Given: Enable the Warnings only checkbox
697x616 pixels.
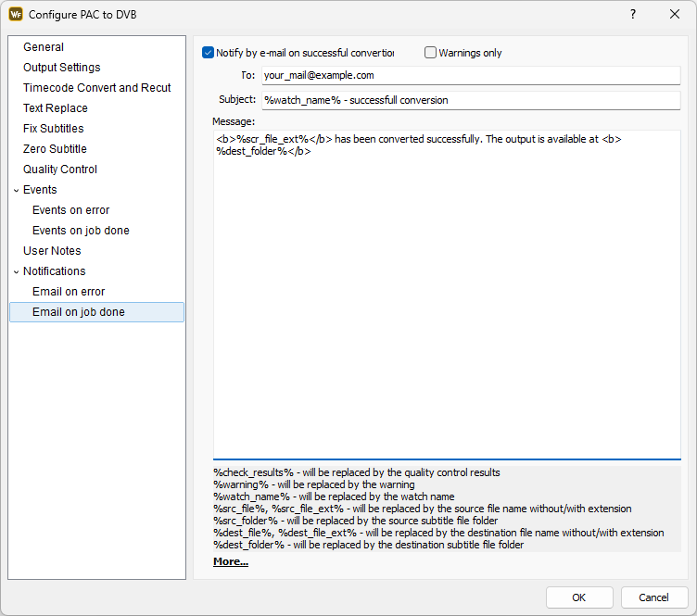Looking at the screenshot, I should pyautogui.click(x=431, y=53).
